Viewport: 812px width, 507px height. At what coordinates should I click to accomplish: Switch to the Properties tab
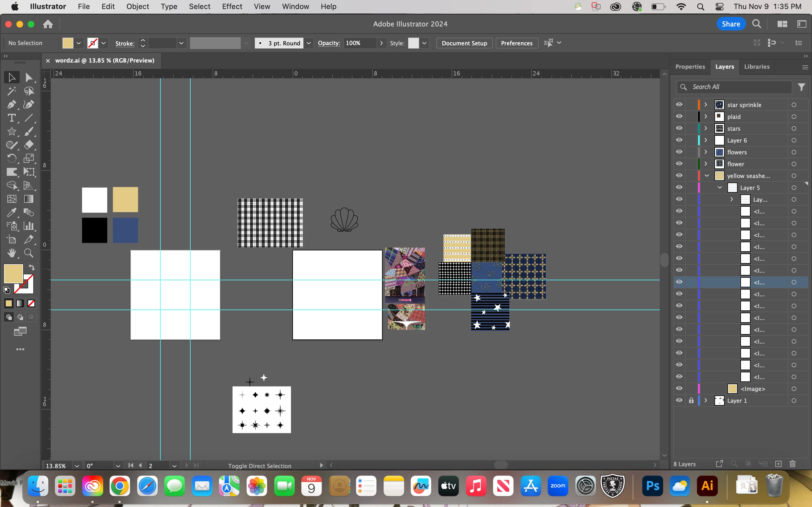[690, 66]
